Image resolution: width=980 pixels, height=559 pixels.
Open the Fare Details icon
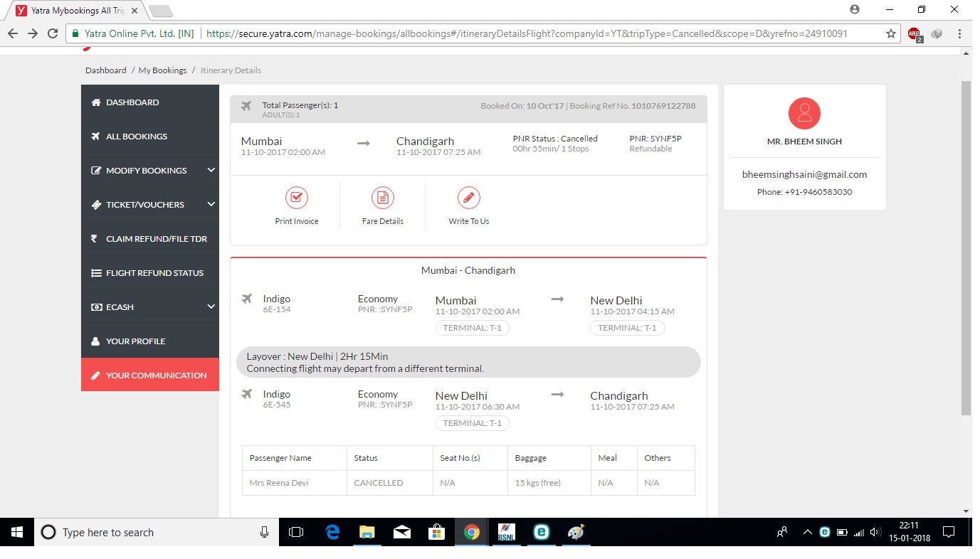(x=383, y=198)
